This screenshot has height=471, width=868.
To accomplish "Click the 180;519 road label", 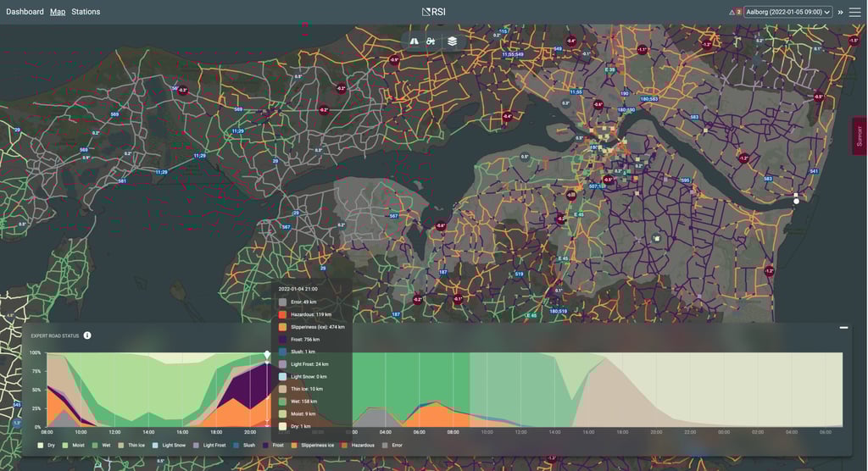I will coord(558,311).
